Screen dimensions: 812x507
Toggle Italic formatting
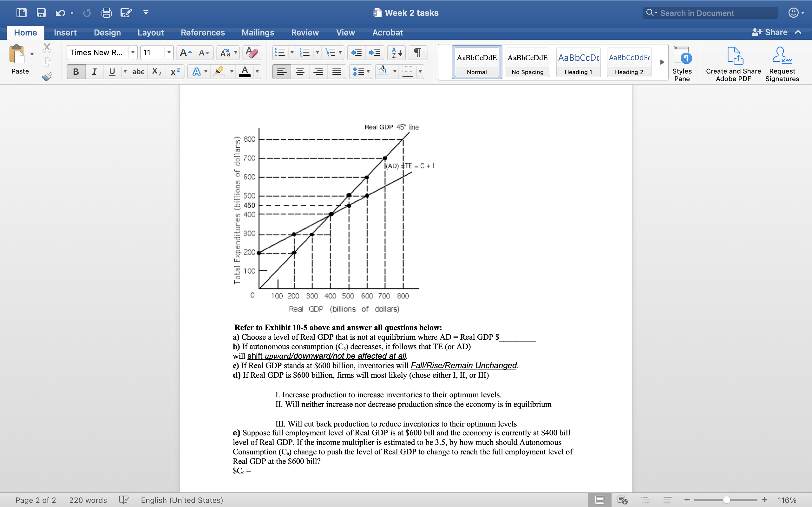tap(94, 71)
